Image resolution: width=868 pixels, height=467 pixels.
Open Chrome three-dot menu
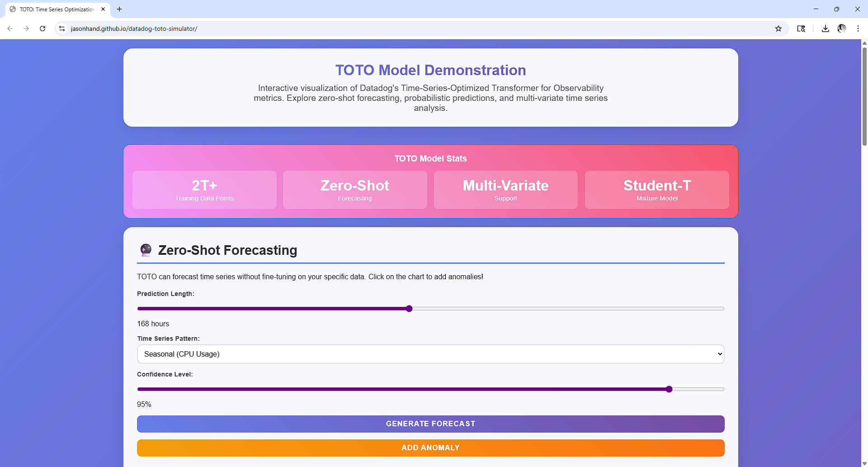tap(858, 29)
